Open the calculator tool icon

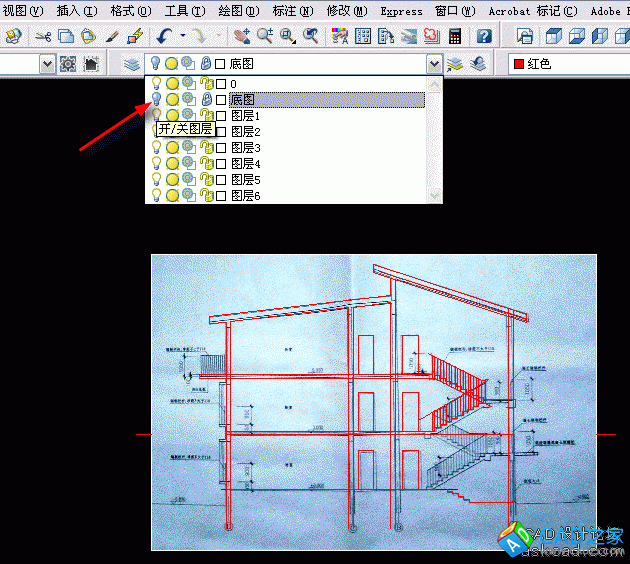pyautogui.click(x=455, y=36)
